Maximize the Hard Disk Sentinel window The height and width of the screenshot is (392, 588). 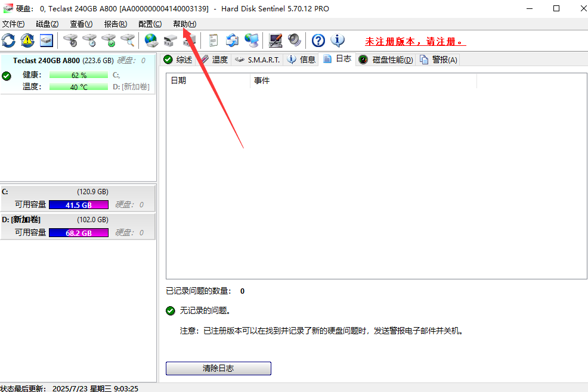click(556, 8)
